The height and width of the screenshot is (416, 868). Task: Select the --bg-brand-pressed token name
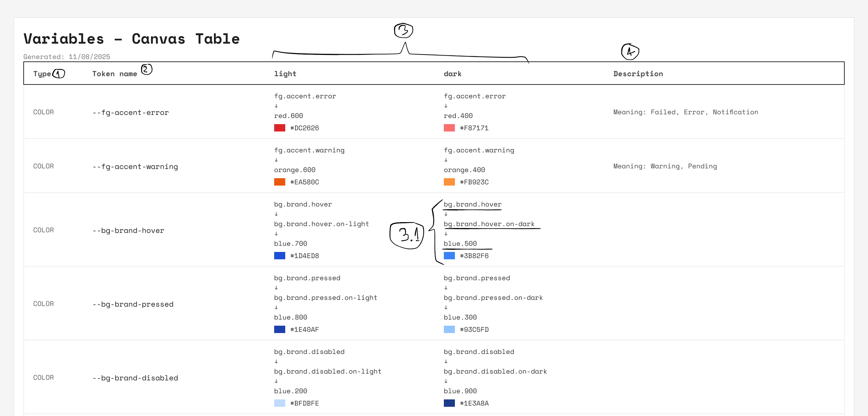[x=133, y=304]
